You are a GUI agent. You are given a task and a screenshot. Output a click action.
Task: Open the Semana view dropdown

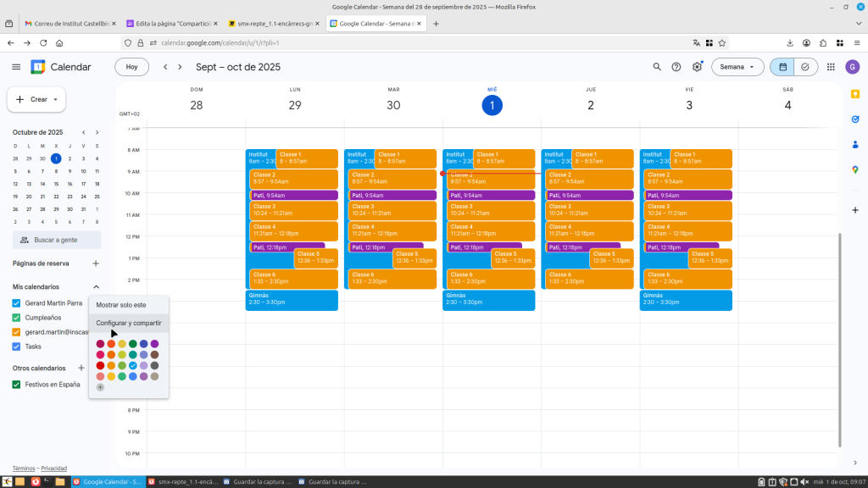737,67
